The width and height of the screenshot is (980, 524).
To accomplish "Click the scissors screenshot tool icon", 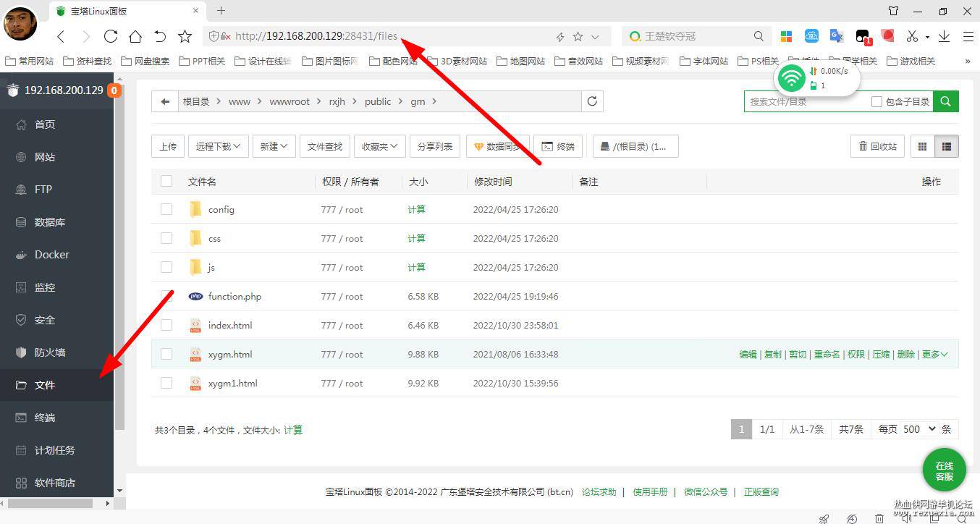I will (911, 36).
